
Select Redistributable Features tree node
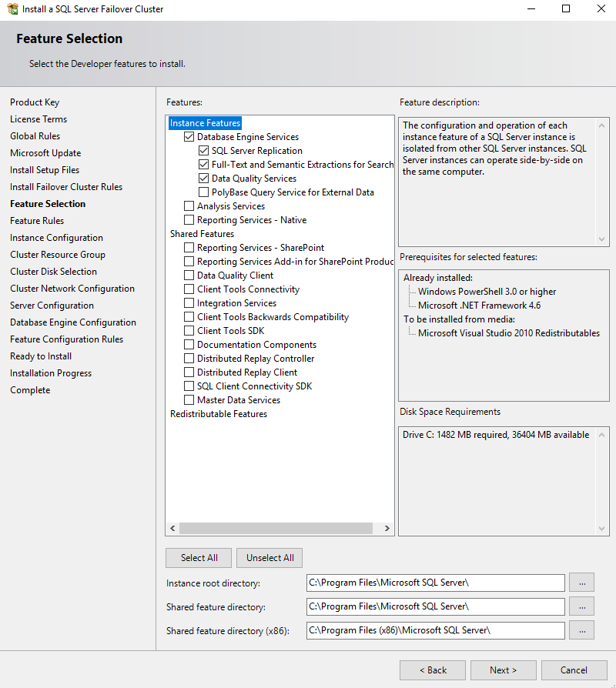click(x=219, y=414)
